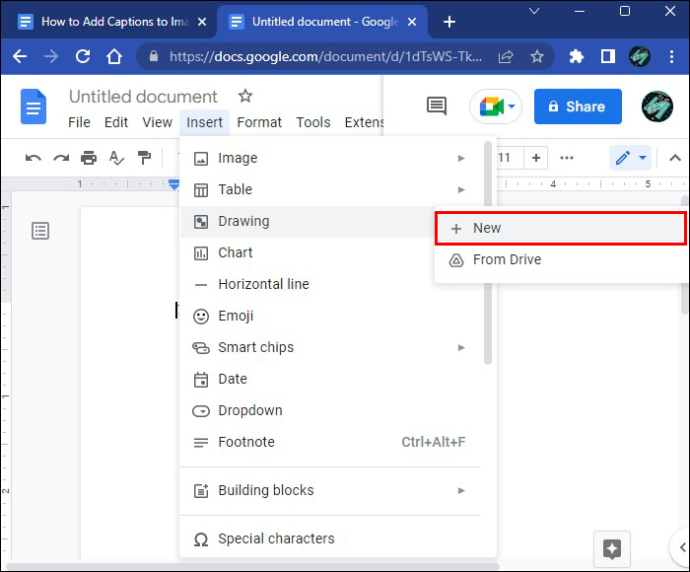Click the share page icon in address bar
The height and width of the screenshot is (572, 690).
coord(506,56)
